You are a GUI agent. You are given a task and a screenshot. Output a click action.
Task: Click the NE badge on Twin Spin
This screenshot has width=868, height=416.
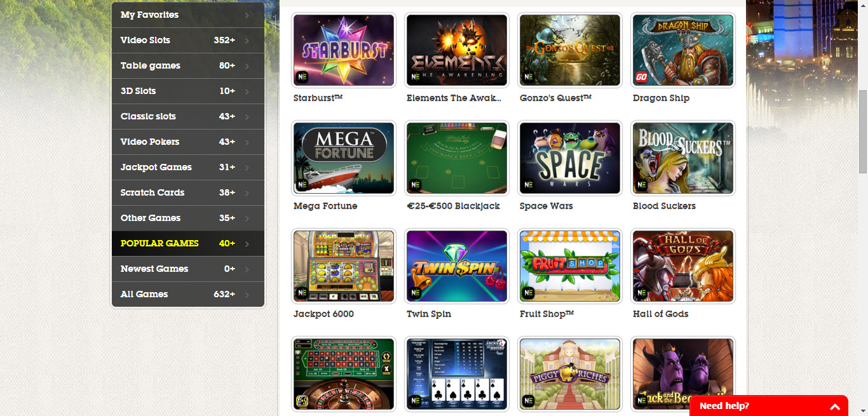pos(415,293)
